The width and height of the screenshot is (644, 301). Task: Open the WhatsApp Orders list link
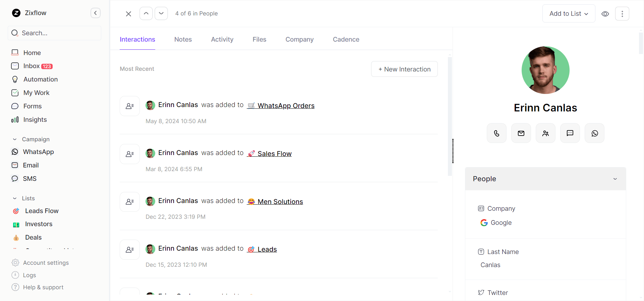pyautogui.click(x=286, y=106)
